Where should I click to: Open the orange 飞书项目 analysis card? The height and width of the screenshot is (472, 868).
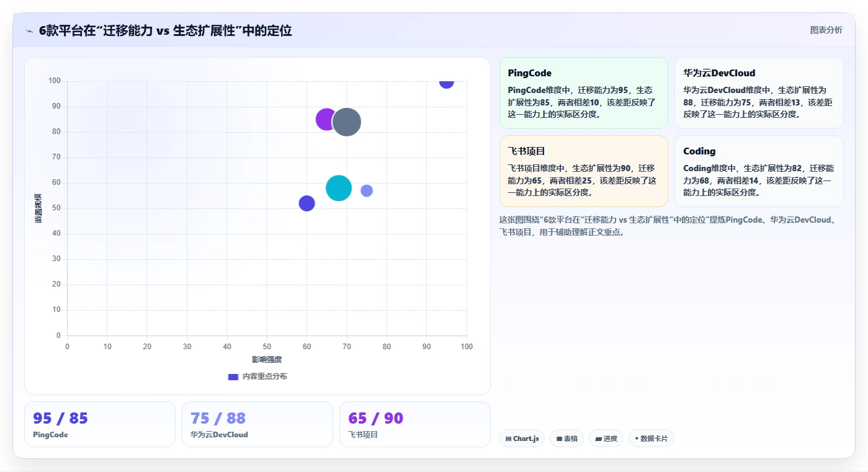(x=583, y=171)
